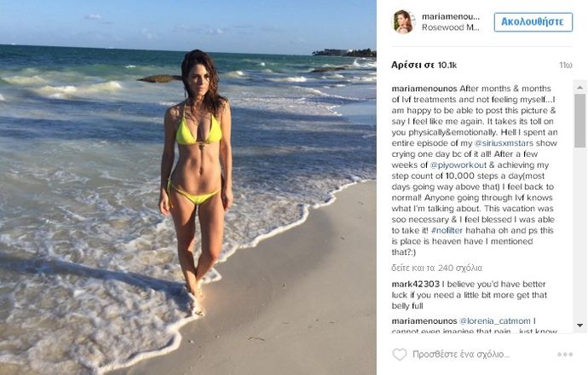Open the three-dots more options menu
This screenshot has height=375, width=588.
pos(565,355)
